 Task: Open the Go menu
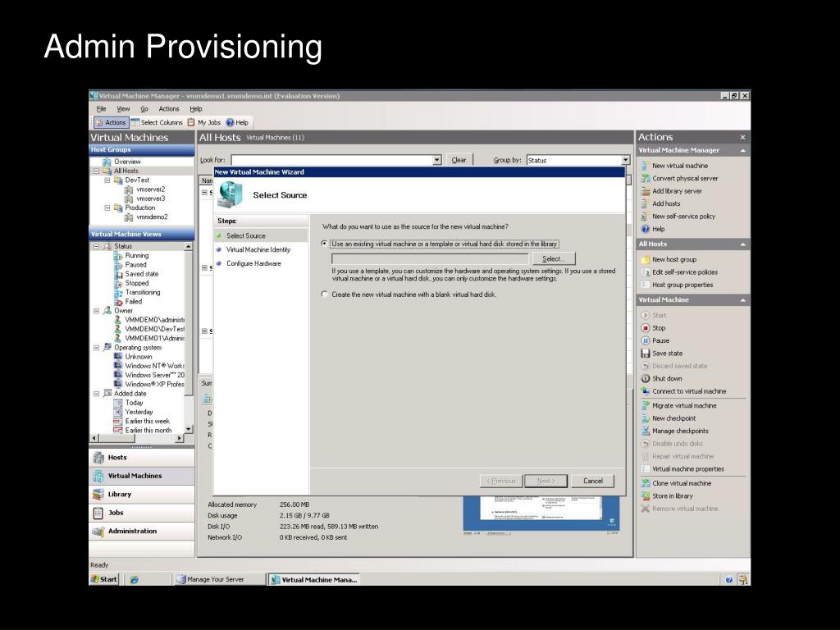[x=144, y=109]
